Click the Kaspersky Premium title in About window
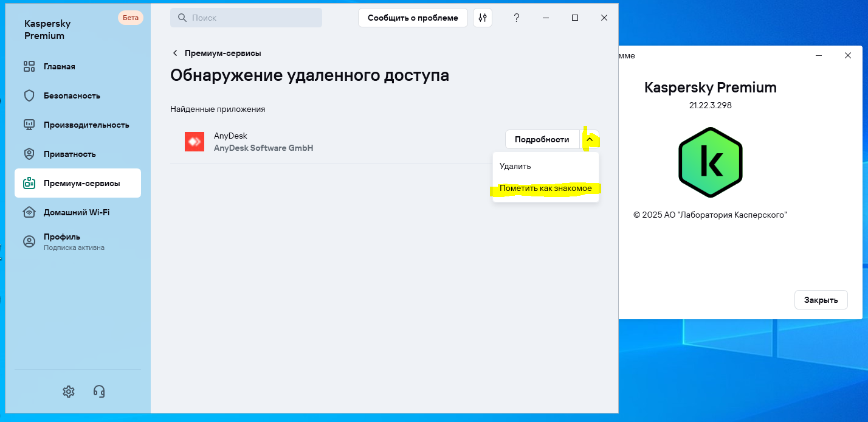Viewport: 868px width, 422px height. point(711,88)
